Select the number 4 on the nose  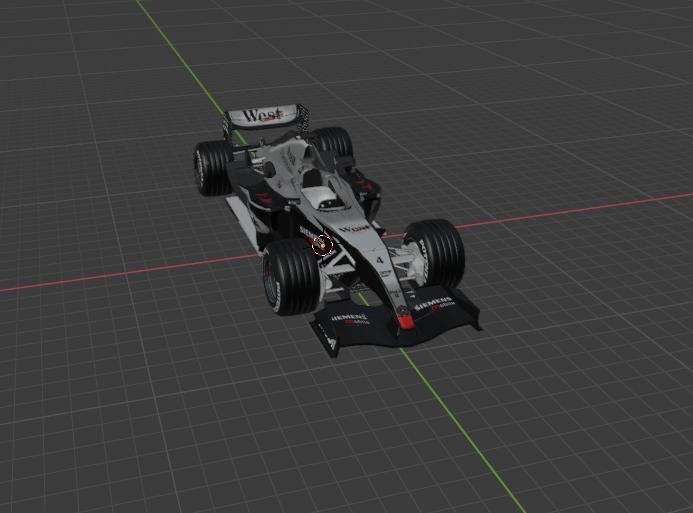click(380, 260)
